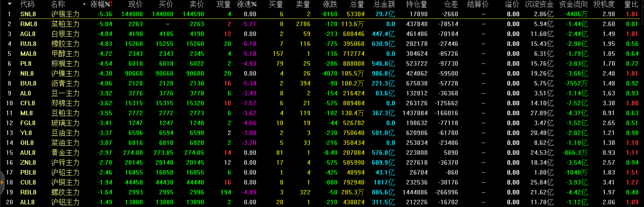Screen dimensions: 644x207
Task: Click the -266996 position difference value
Action: [x=446, y=192]
